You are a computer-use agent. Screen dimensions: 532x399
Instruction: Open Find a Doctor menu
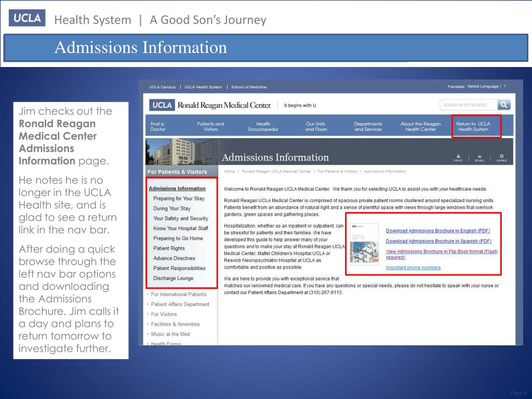[158, 127]
